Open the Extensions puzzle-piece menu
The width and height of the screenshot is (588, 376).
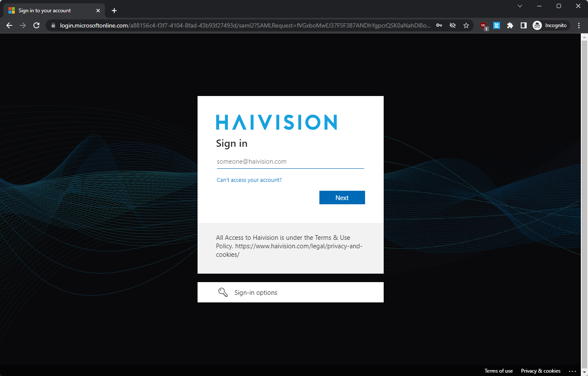coord(510,25)
